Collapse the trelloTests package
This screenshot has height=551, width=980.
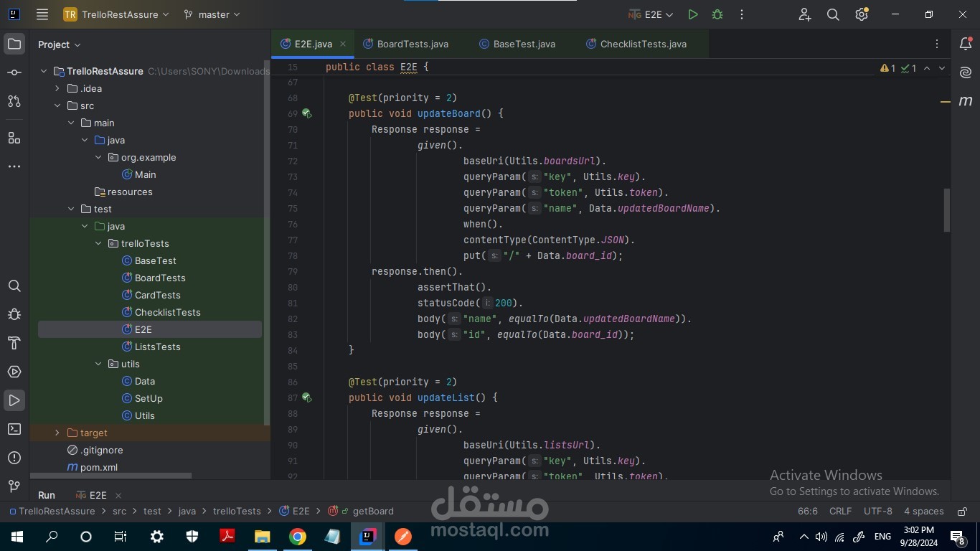pos(98,243)
